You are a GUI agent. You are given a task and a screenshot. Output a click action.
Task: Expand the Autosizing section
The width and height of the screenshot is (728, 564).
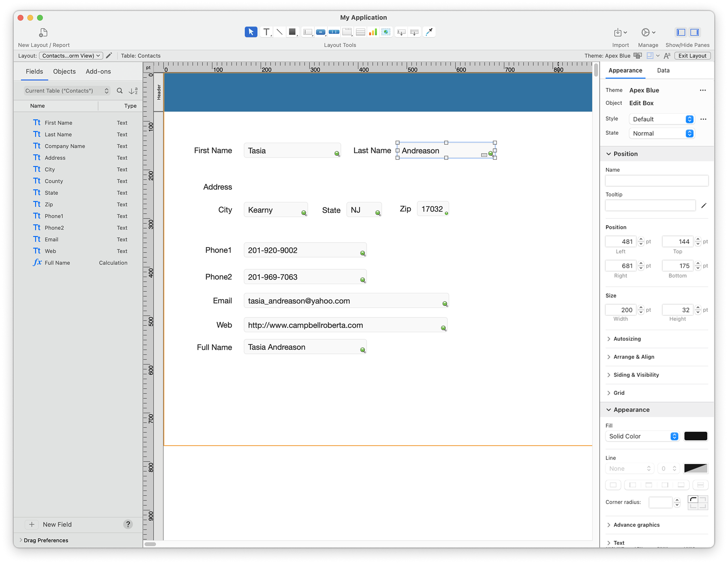click(x=627, y=339)
